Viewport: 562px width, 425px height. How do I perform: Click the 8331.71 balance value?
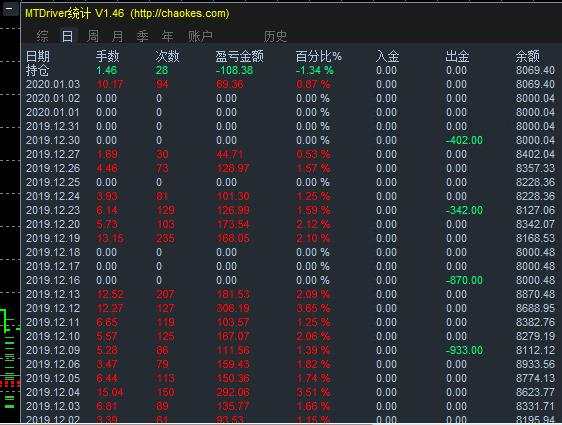tap(535, 406)
